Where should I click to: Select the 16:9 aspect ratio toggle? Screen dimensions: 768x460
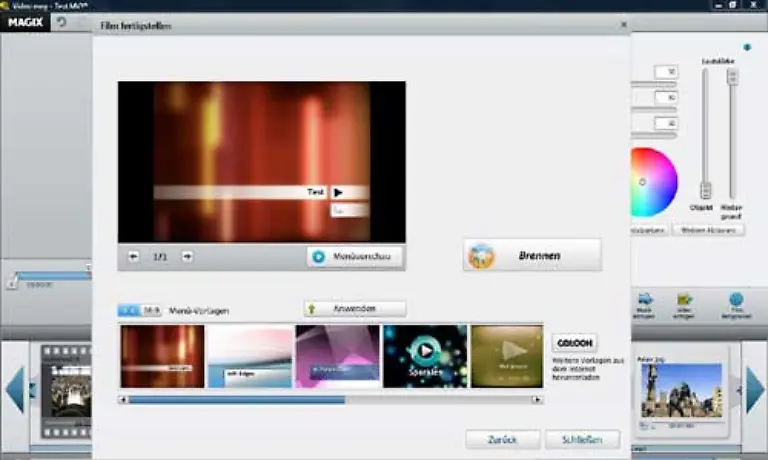(x=151, y=311)
